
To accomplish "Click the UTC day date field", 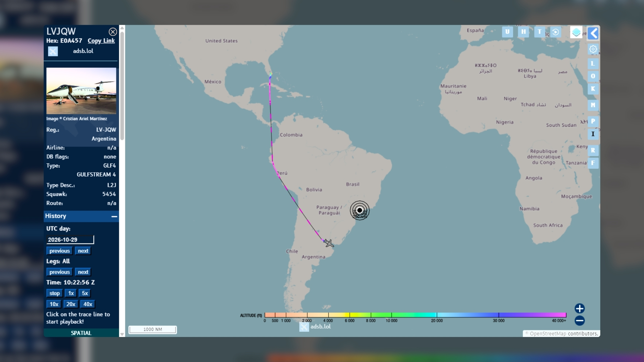I will pos(70,240).
